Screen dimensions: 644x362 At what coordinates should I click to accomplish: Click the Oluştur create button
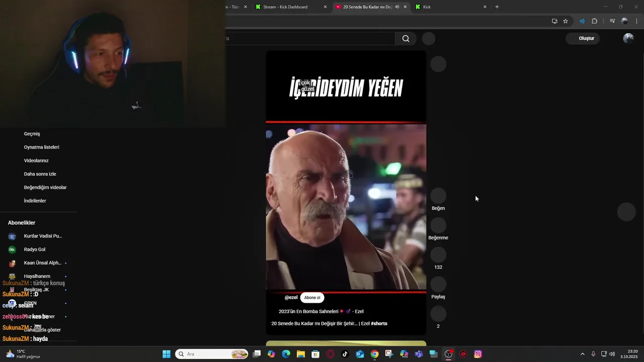583,38
